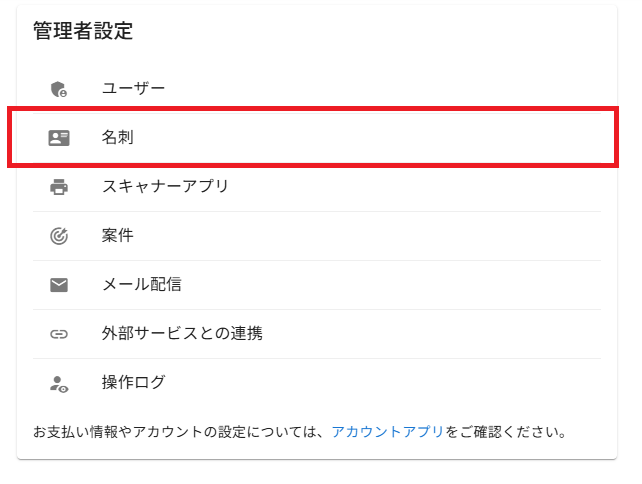Click the shield user icon beside ユーザー

pyautogui.click(x=59, y=89)
